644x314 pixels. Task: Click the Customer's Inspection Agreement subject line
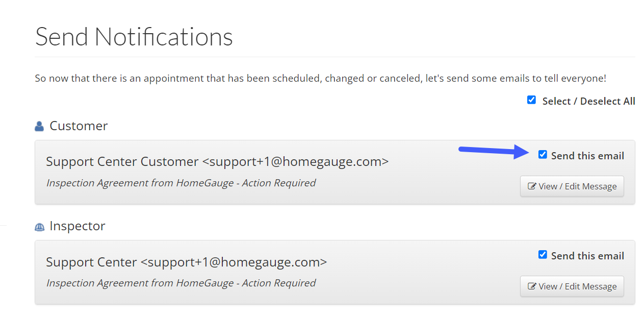(181, 183)
